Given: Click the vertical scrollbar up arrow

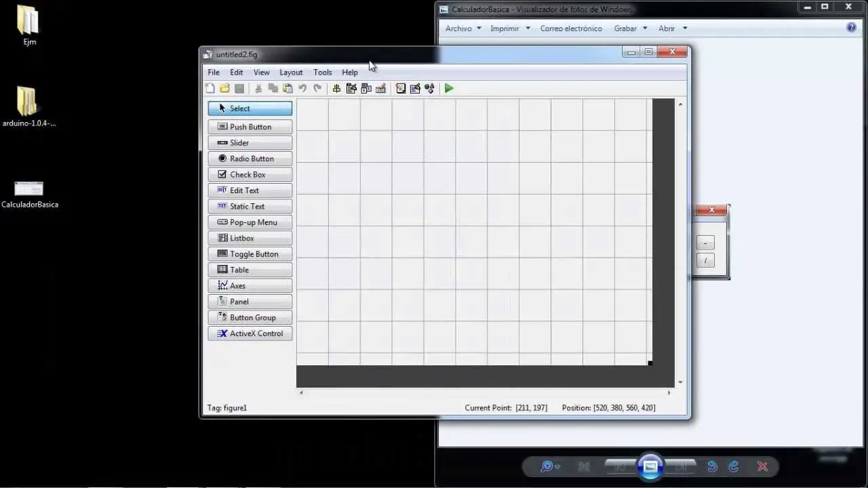Looking at the screenshot, I should 680,104.
